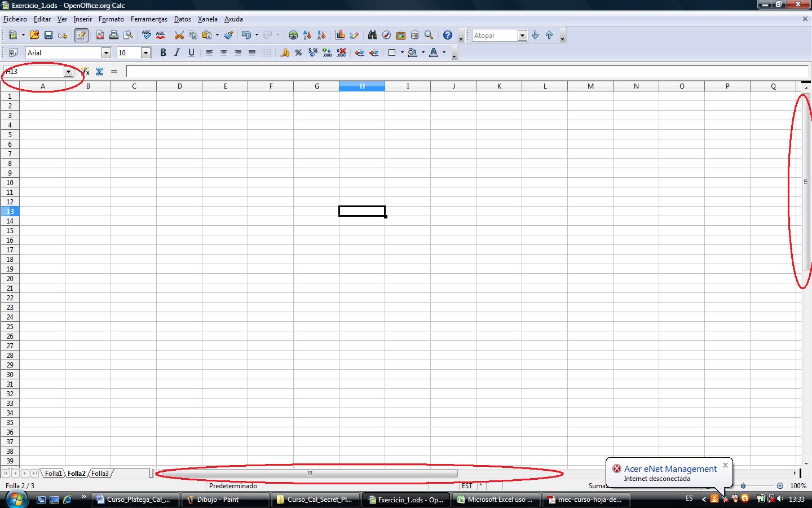
Task: Click the formula input line
Action: tap(467, 72)
